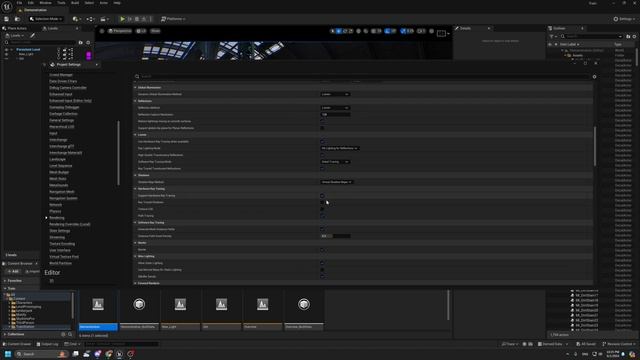
Task: Click the magenta level color swatch
Action: (89, 55)
